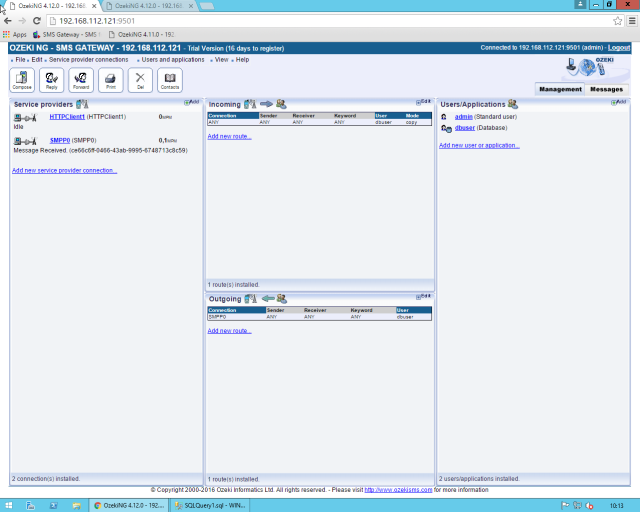Click the Ozeki logo image
Viewport: 640px width, 512px height.
[x=590, y=68]
